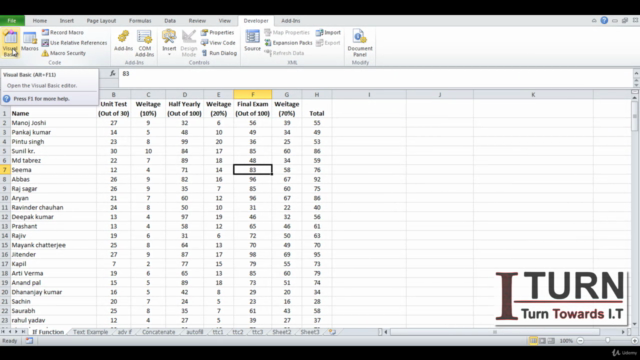Open the Concatenate sheet tab

pyautogui.click(x=158, y=332)
